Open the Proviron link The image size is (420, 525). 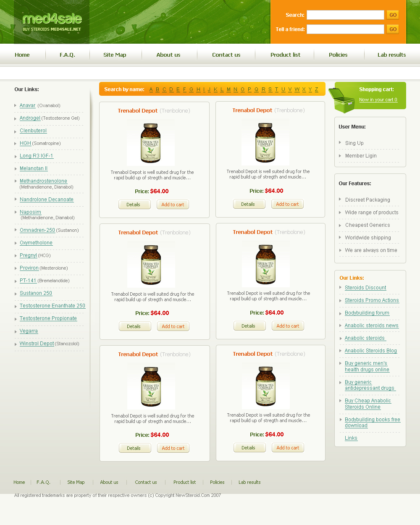(29, 268)
